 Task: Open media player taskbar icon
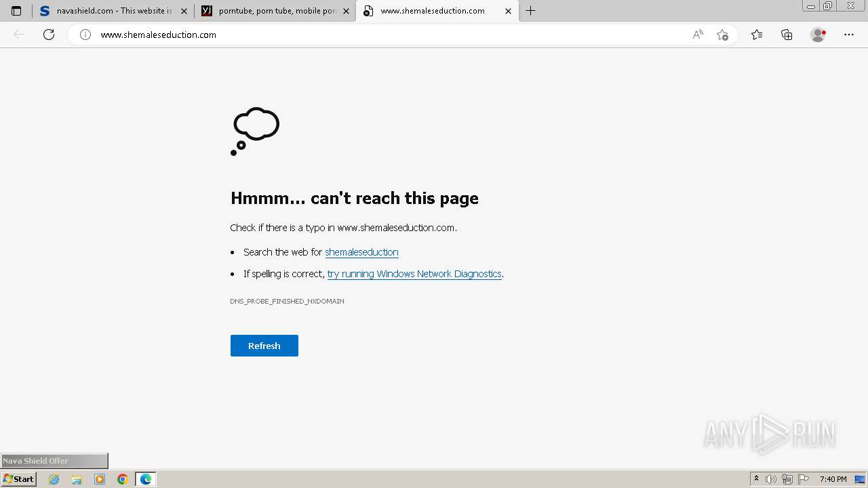(x=100, y=479)
